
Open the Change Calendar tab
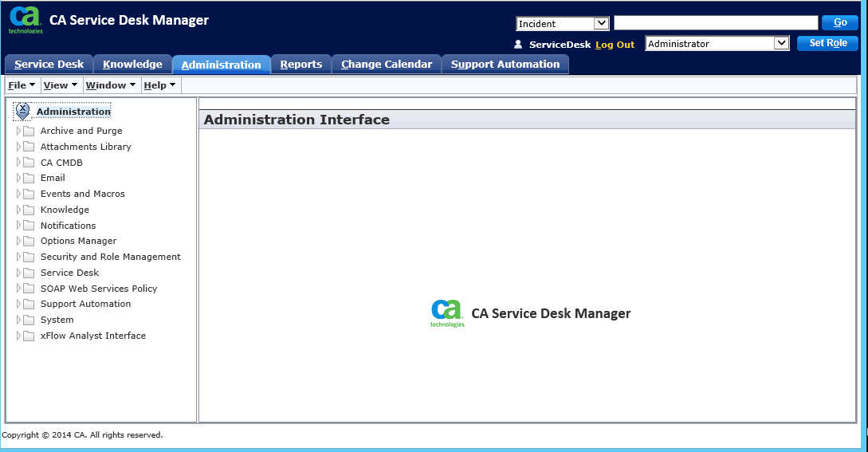pyautogui.click(x=387, y=65)
